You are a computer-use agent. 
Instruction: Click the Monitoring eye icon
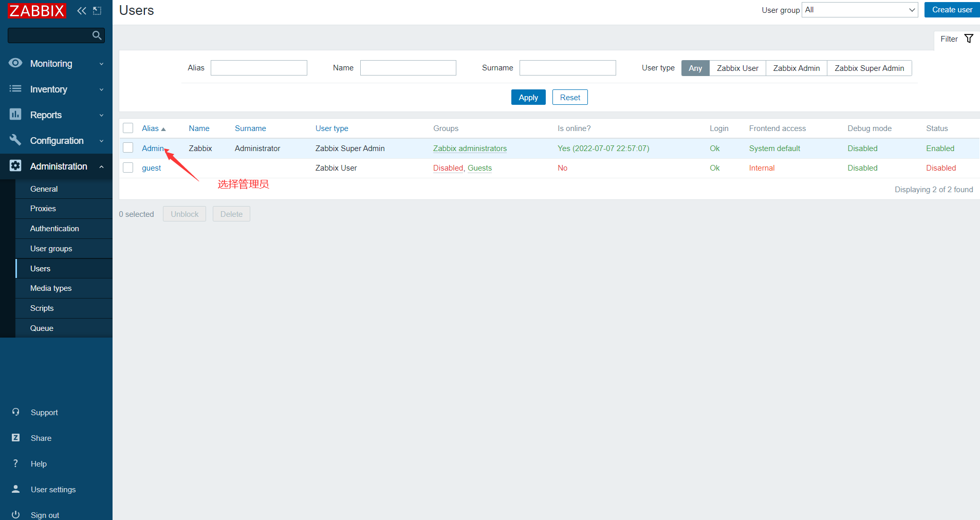click(x=15, y=63)
